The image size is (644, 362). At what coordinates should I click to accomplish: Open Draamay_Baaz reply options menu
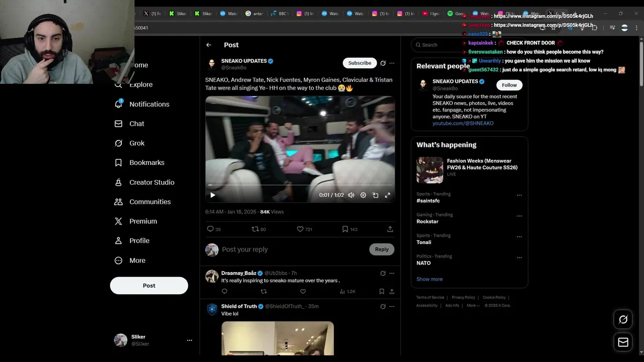tap(392, 274)
